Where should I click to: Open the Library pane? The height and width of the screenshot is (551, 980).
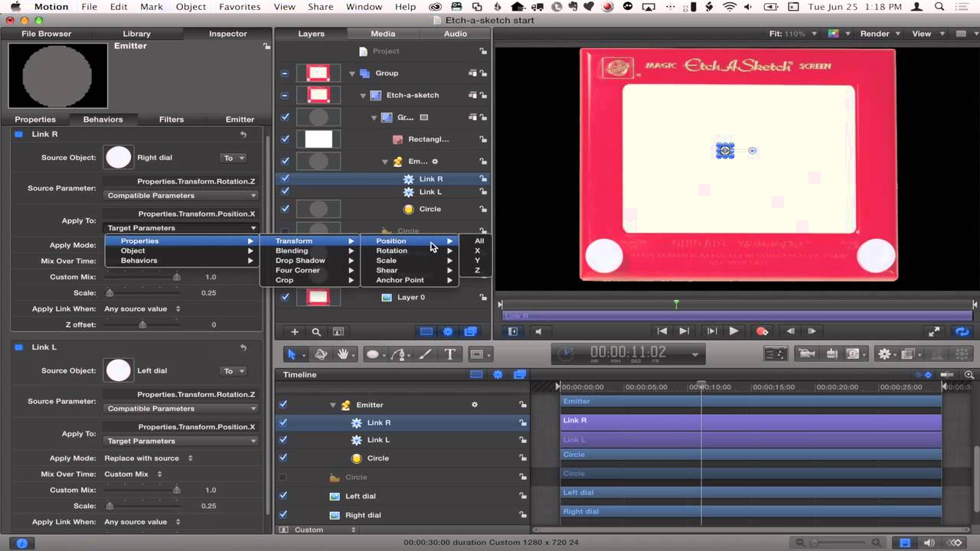[137, 34]
